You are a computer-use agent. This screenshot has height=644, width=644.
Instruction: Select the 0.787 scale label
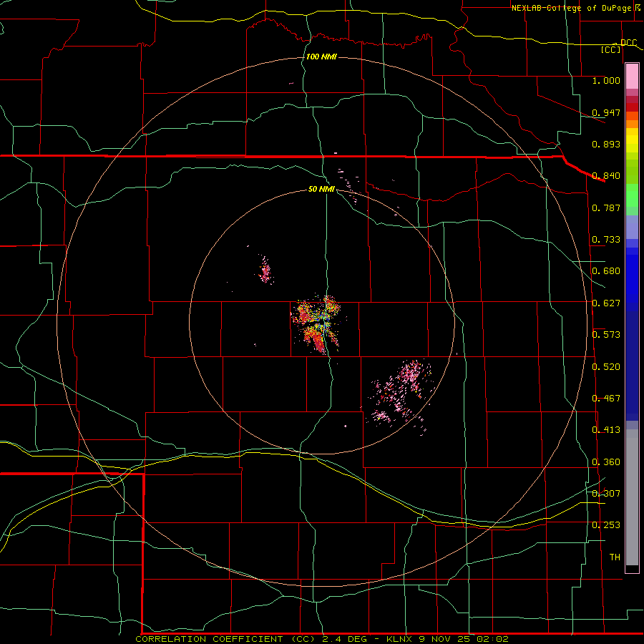coord(606,208)
